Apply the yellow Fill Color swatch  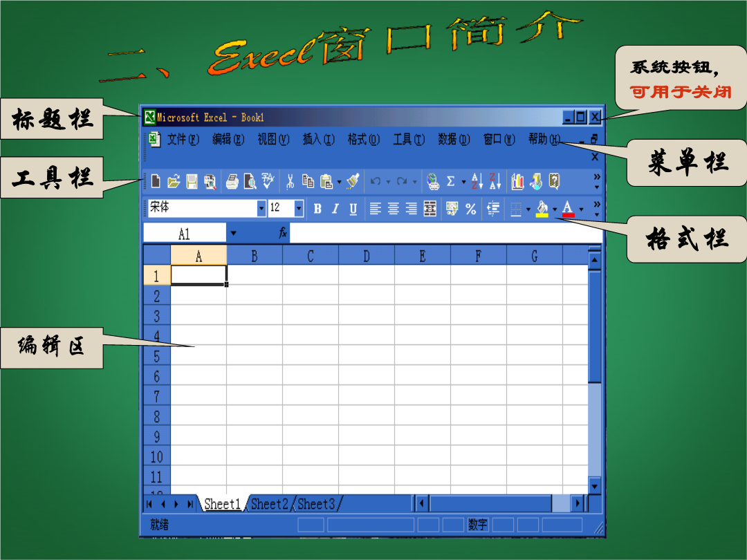pos(542,209)
